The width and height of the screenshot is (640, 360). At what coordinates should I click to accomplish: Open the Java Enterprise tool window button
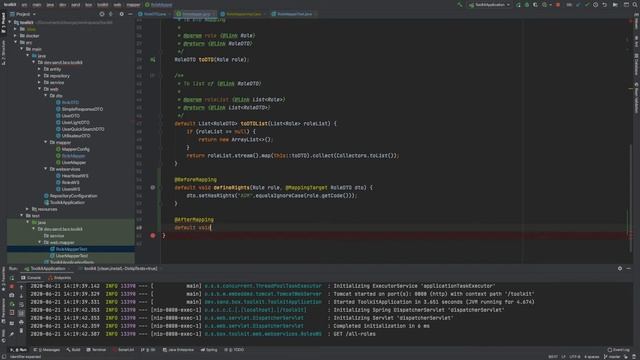point(178,350)
